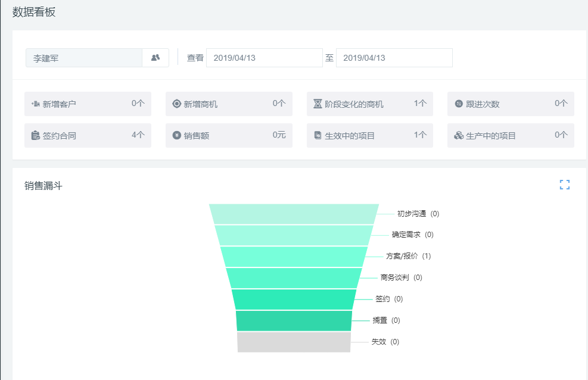Click the 新增客户 icon
Screen dimensions: 588x380
tap(35, 104)
